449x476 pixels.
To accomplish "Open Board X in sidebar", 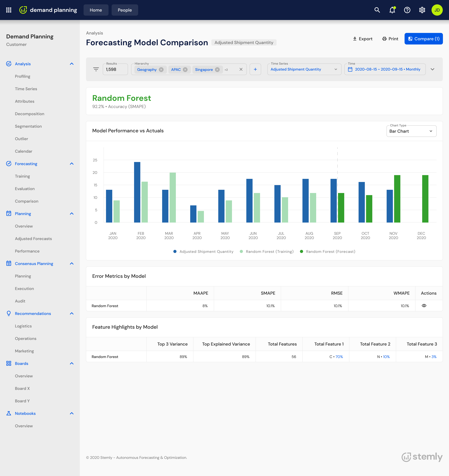I will (22, 389).
